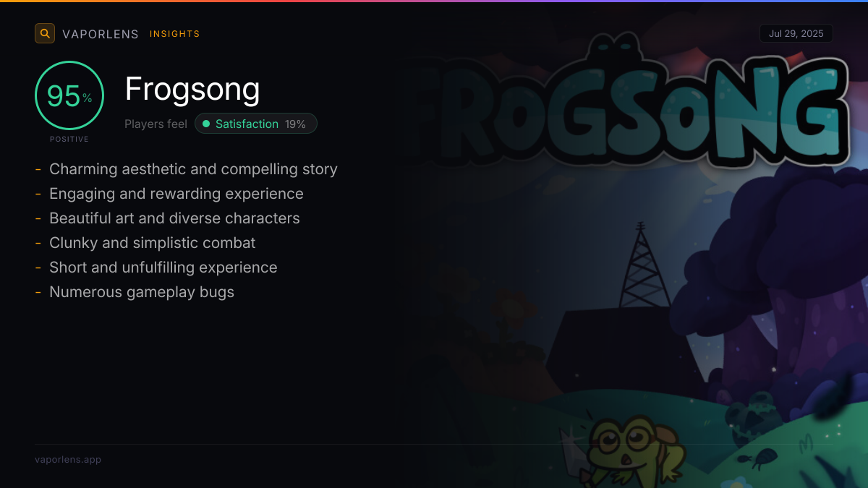
Task: Click the FROGSONG logo artwork
Action: tap(629, 107)
